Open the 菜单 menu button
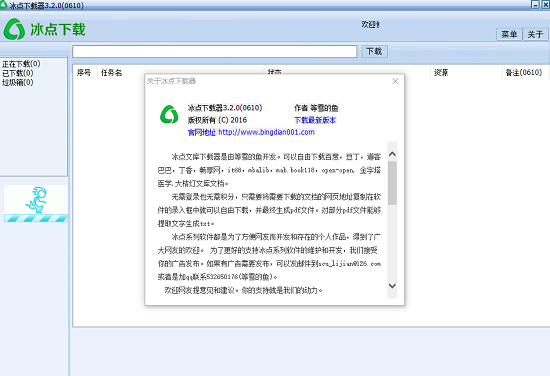Viewport: 550px width, 376px height. click(509, 34)
